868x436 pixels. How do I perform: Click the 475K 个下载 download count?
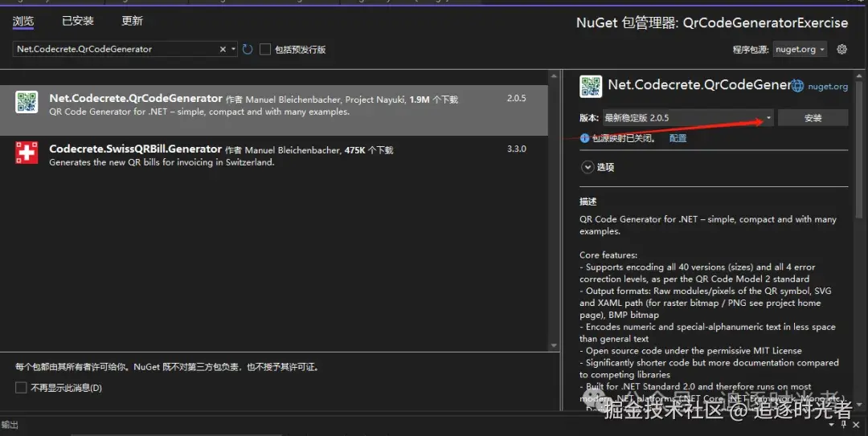(369, 150)
